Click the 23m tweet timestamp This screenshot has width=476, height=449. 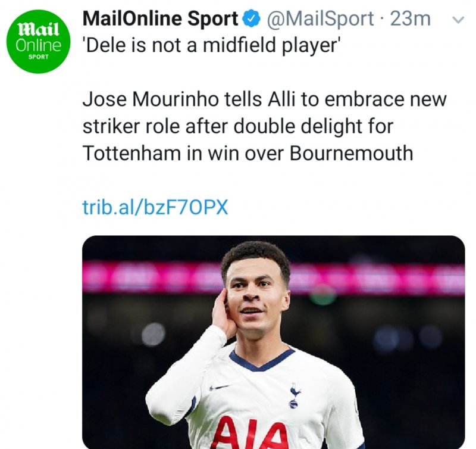410,19
